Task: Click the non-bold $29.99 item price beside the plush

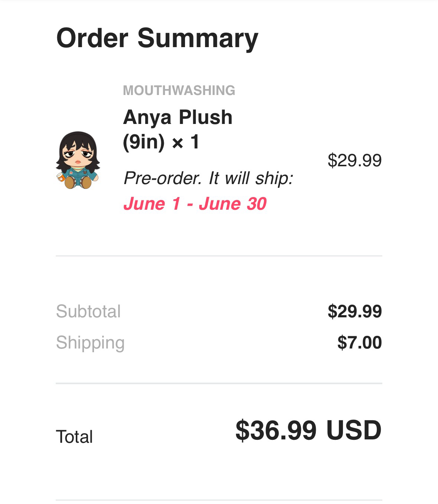Action: click(x=354, y=160)
